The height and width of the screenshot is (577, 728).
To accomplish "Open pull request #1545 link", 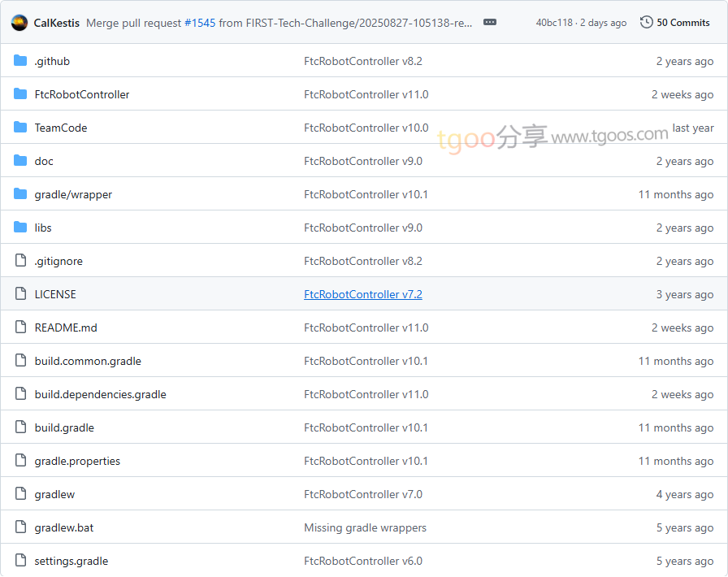I will click(x=200, y=23).
